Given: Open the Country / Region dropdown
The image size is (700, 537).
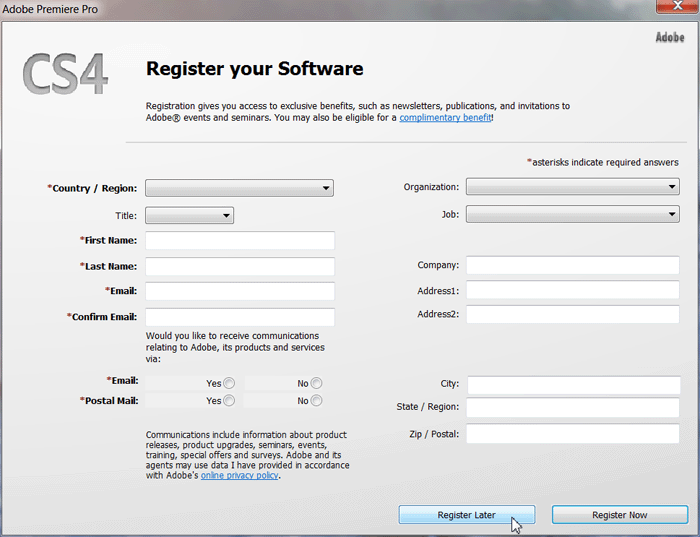Looking at the screenshot, I should (239, 188).
